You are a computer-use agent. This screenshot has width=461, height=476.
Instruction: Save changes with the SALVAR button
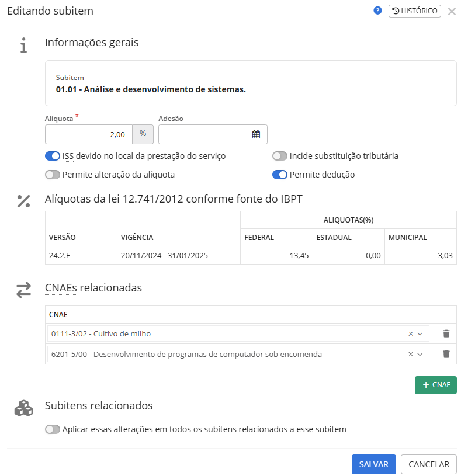373,464
